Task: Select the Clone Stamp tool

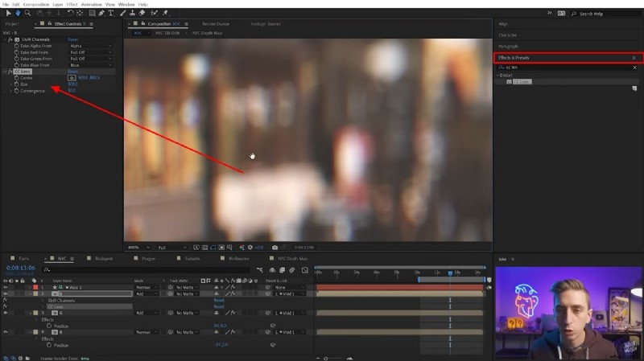Action: click(x=132, y=13)
